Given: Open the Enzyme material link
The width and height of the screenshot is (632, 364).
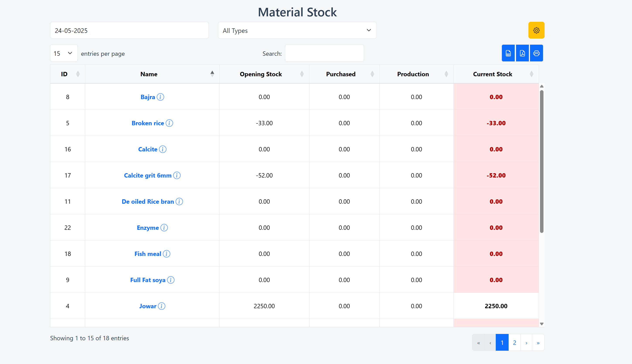Looking at the screenshot, I should 147,227.
